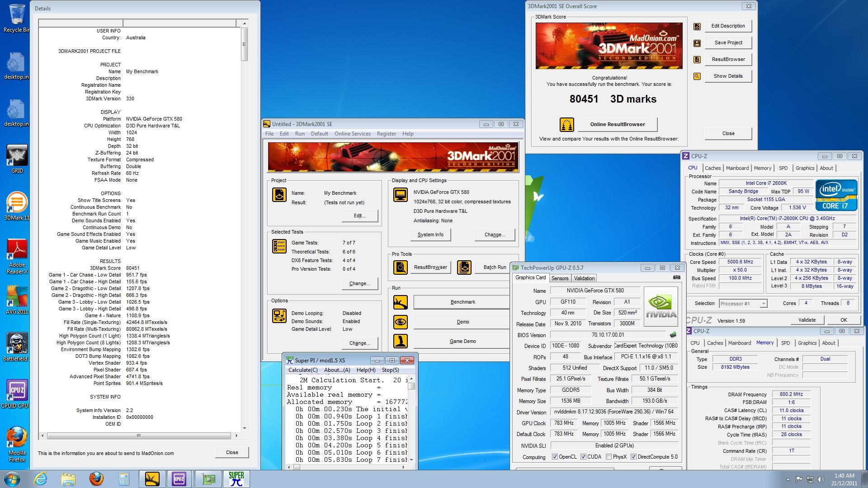Open Windows Explorer from the taskbar
The width and height of the screenshot is (868, 488).
click(x=68, y=479)
